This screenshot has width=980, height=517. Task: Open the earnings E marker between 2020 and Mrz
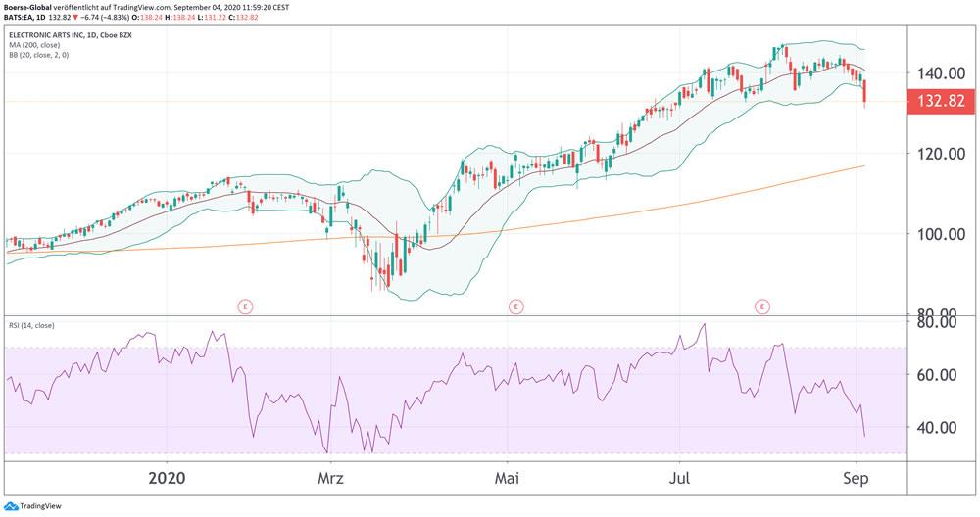pyautogui.click(x=246, y=306)
